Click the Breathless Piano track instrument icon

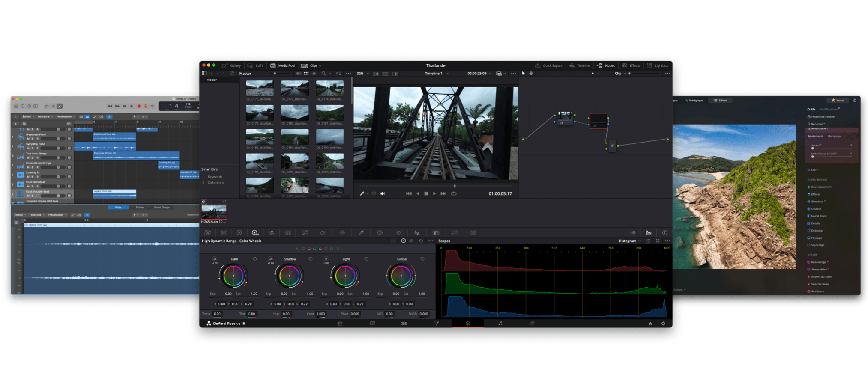(x=20, y=137)
